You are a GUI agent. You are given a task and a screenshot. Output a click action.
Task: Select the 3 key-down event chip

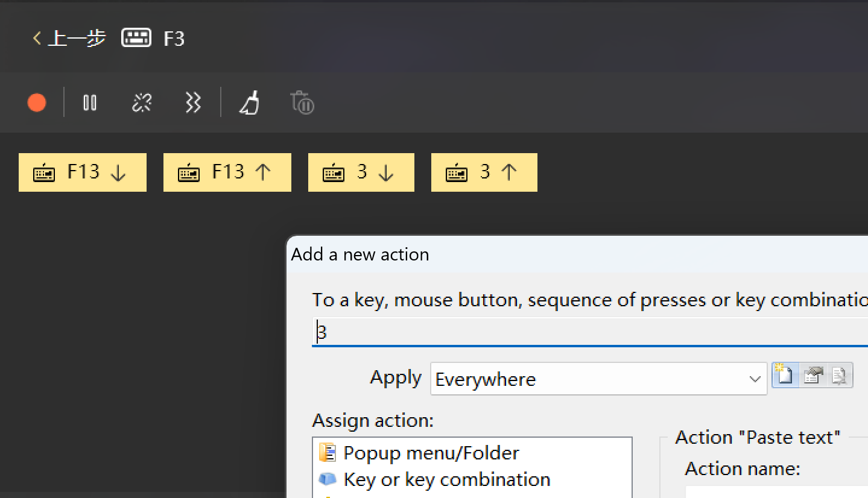click(x=361, y=172)
